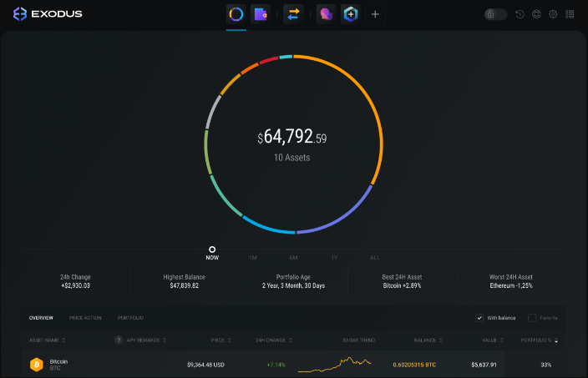Click the Highest Balance $47,839.82 stat
Viewport: 588px width, 378px height.
[x=184, y=281]
